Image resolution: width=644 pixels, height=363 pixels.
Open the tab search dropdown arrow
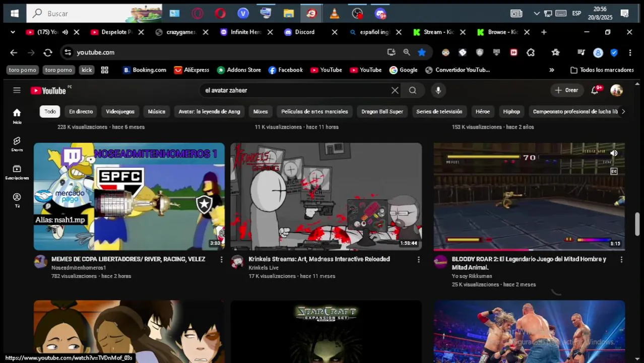pos(13,32)
